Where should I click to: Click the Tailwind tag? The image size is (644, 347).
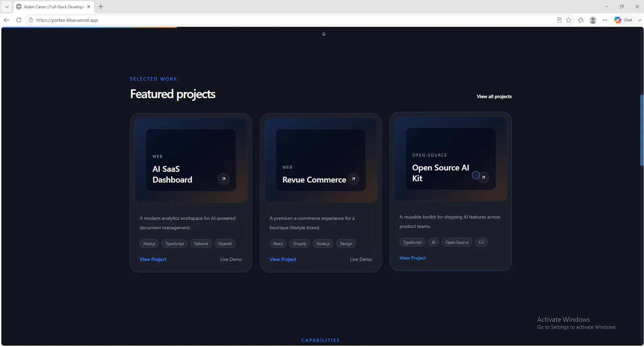(201, 243)
